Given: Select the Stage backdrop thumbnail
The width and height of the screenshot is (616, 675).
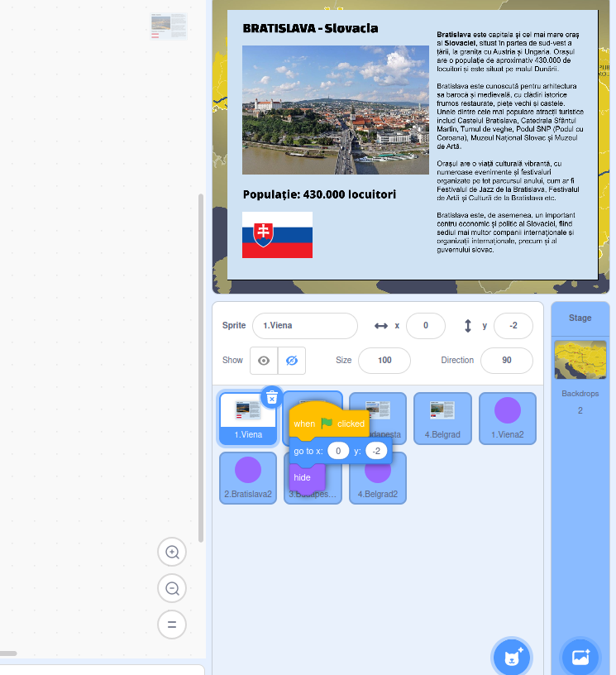Looking at the screenshot, I should point(580,359).
